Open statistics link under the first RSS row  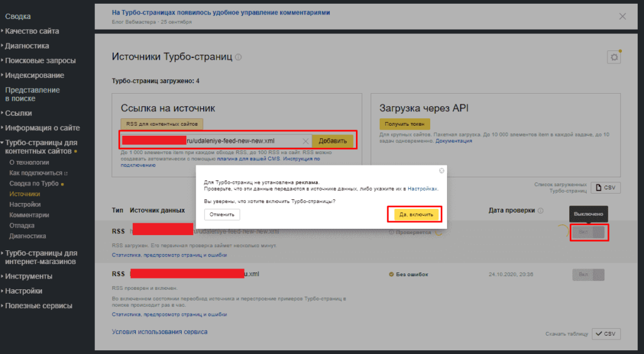(x=169, y=255)
